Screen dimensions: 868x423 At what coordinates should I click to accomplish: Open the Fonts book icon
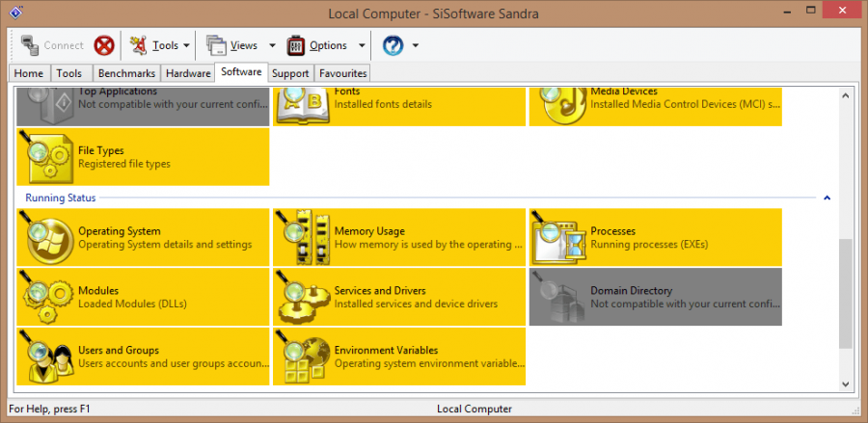coord(302,106)
